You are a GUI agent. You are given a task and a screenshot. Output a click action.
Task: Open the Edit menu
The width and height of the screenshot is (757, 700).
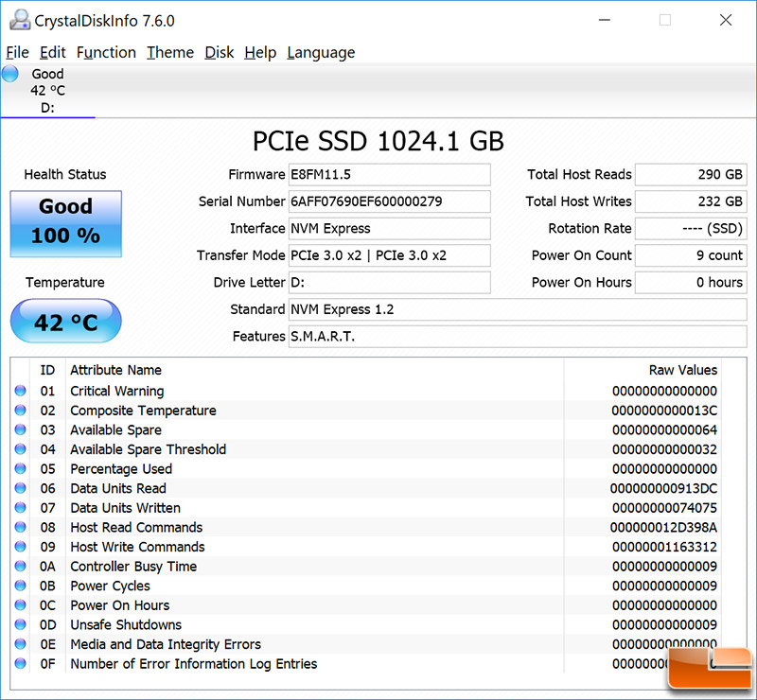pos(52,52)
